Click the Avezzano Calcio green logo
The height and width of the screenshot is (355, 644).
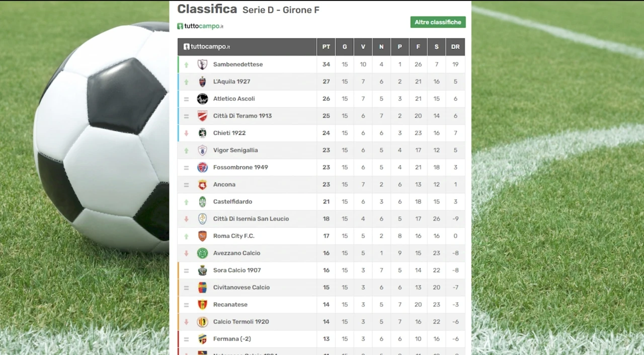point(202,253)
